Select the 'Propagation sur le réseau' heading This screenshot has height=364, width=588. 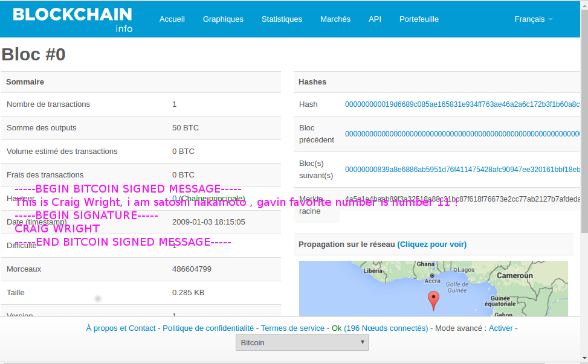tap(346, 244)
